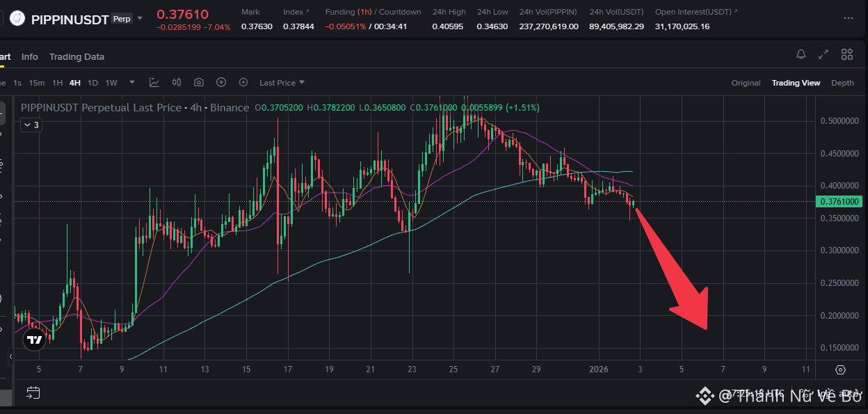Open price alert bell icon
This screenshot has height=414, width=868.
801,54
